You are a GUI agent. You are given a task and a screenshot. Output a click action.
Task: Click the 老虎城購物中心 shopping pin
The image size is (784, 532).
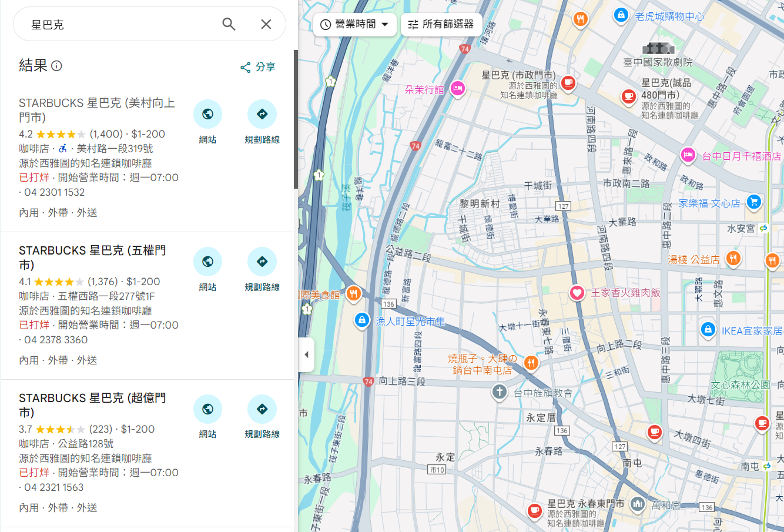click(x=621, y=15)
